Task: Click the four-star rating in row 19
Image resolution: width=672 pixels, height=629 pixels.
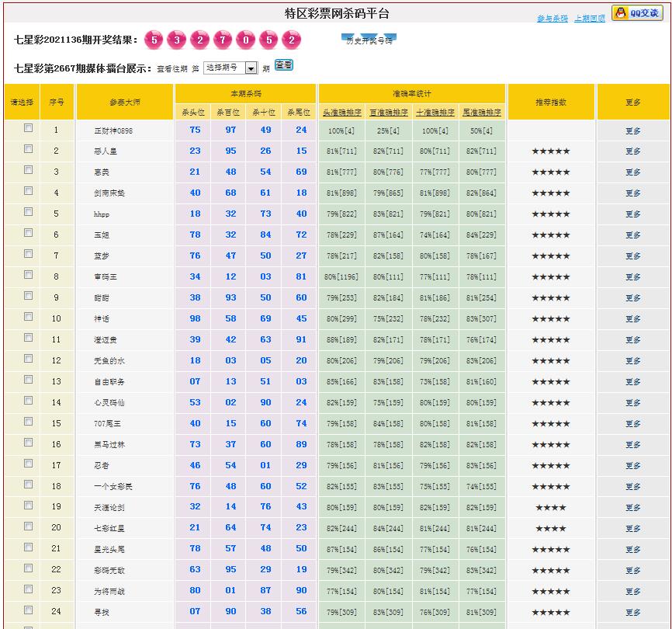Action: click(551, 508)
